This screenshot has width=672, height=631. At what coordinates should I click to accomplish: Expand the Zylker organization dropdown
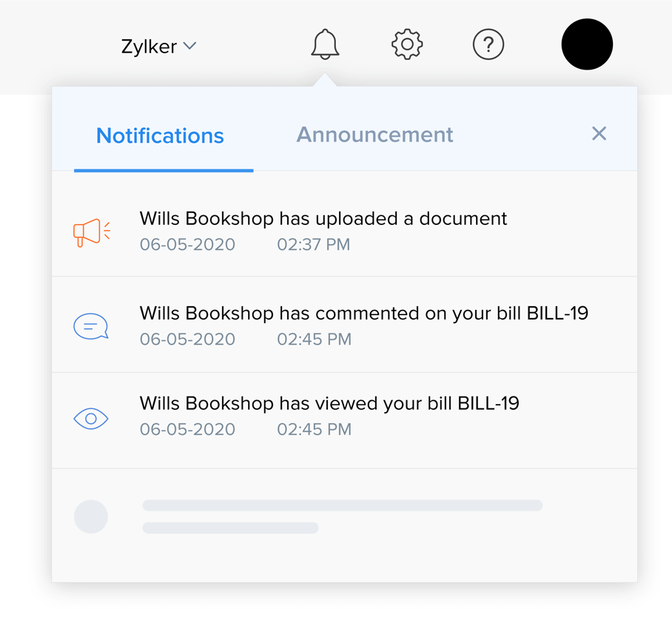point(149,47)
